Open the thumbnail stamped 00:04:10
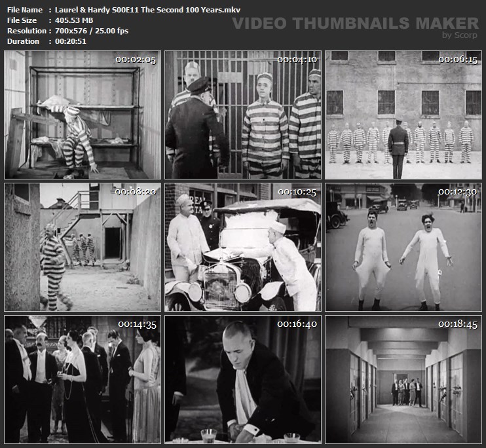 [x=243, y=115]
